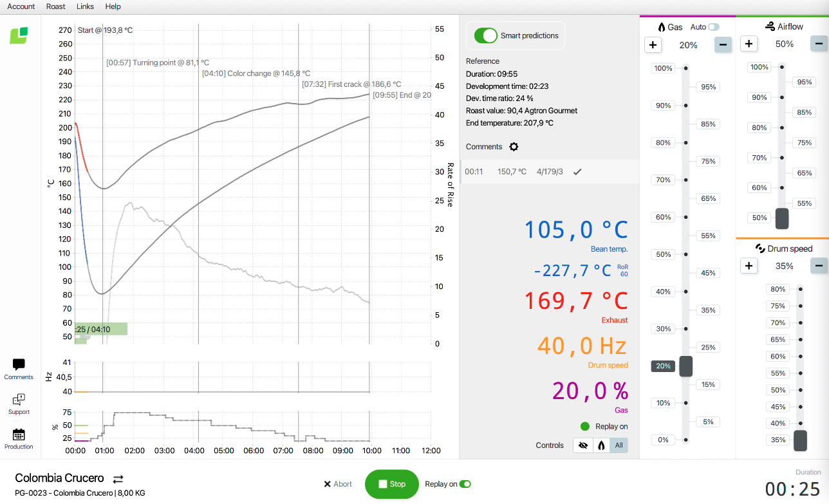Toggle the Smart predictions switch
This screenshot has height=504, width=829.
[x=486, y=35]
